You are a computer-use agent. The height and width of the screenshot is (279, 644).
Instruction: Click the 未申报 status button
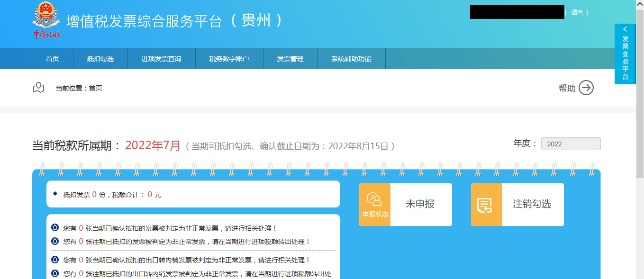(x=420, y=204)
